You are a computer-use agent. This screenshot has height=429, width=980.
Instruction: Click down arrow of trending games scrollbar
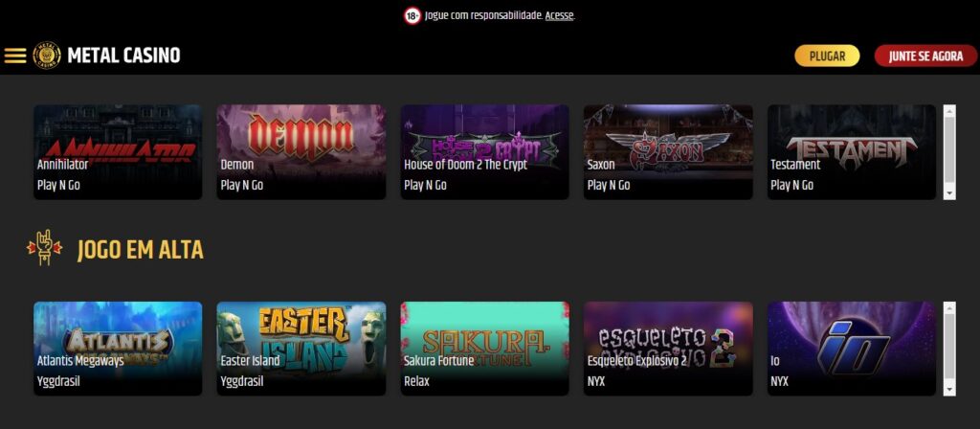(949, 390)
